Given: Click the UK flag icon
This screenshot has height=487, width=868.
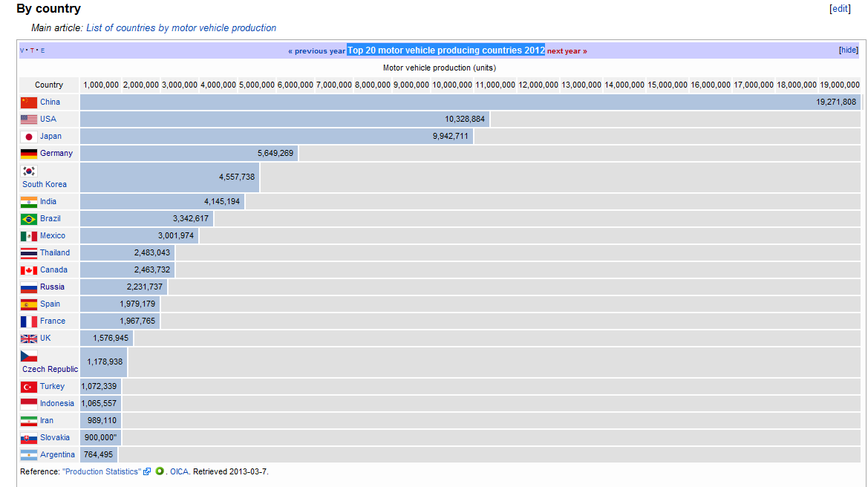Looking at the screenshot, I should (29, 339).
